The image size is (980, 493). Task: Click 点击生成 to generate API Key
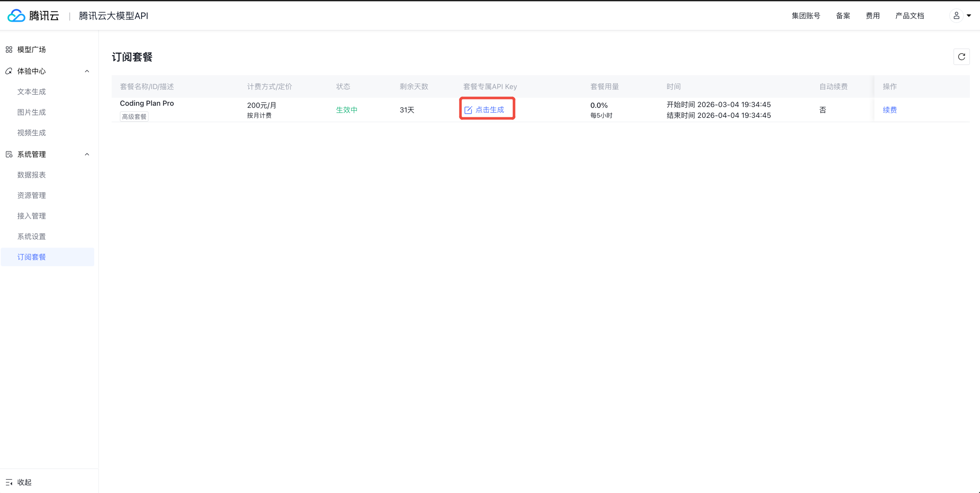[490, 110]
